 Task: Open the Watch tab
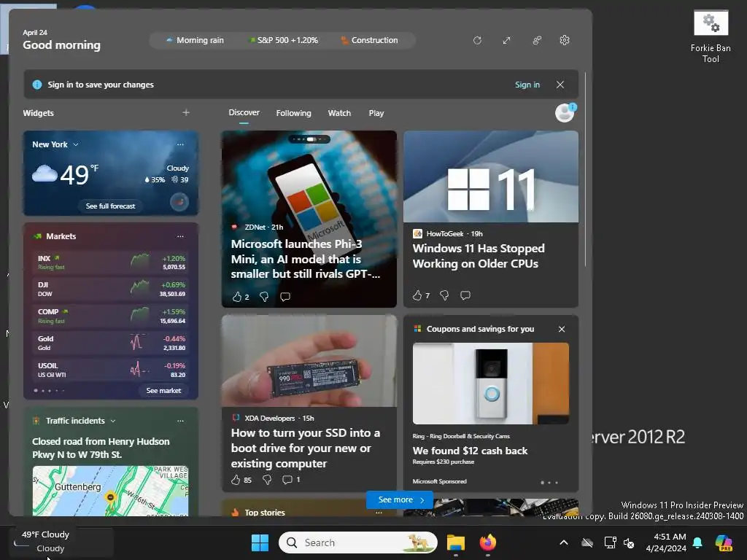click(x=339, y=113)
